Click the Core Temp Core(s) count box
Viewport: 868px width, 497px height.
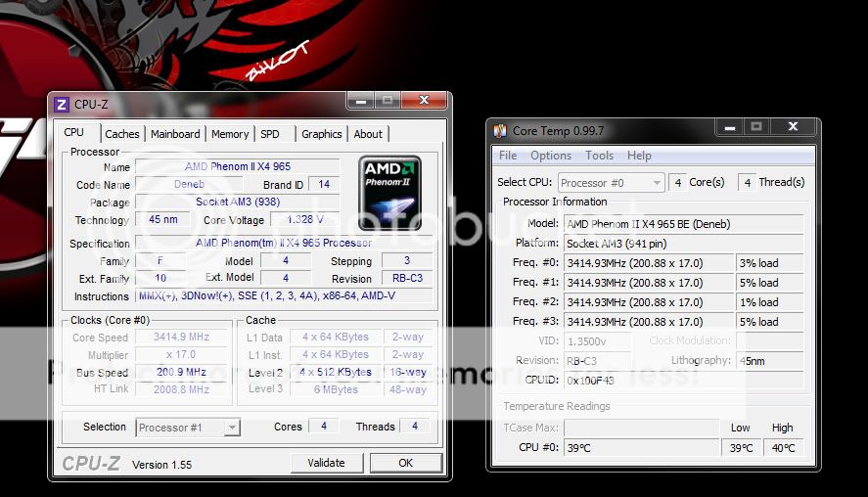677,182
